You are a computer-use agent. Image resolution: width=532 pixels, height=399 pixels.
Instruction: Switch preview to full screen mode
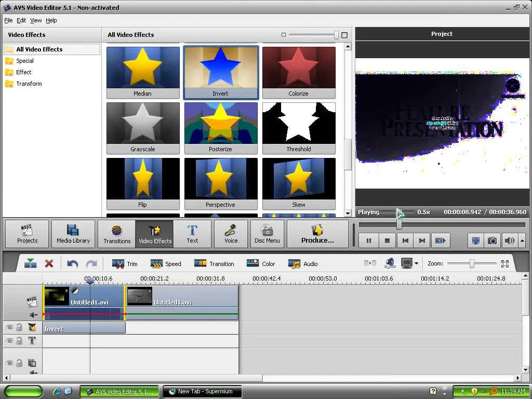click(476, 241)
